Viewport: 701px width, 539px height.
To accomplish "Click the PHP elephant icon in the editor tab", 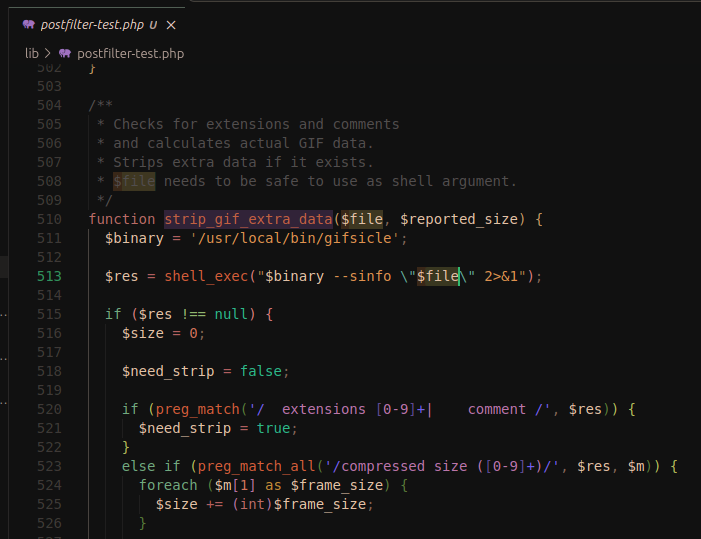I will (28, 24).
